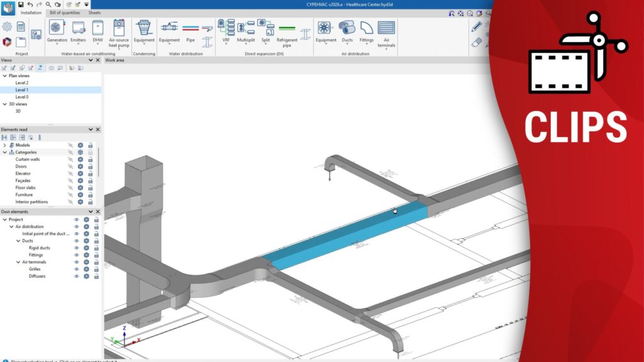This screenshot has width=644, height=362.
Task: Select Level 2 plan view
Action: (22, 82)
